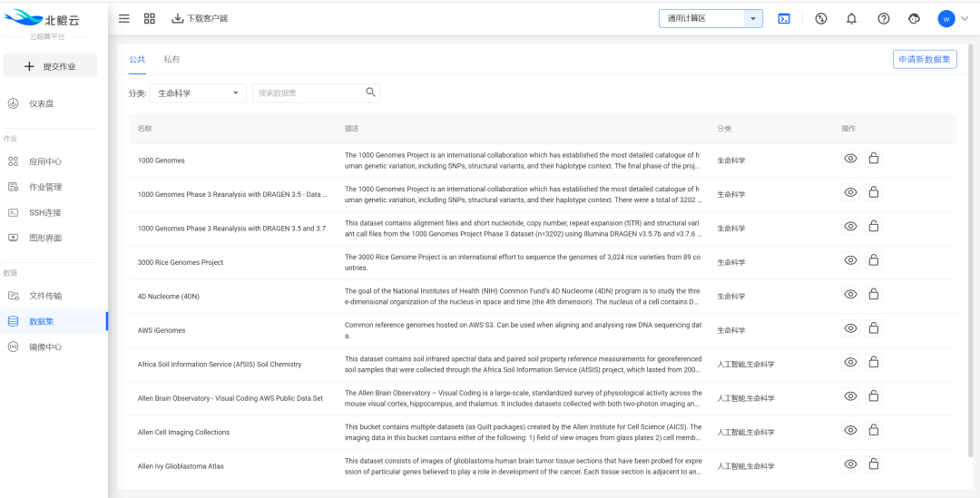
Task: Click Allen Cell Imaging Collections name
Action: [183, 433]
